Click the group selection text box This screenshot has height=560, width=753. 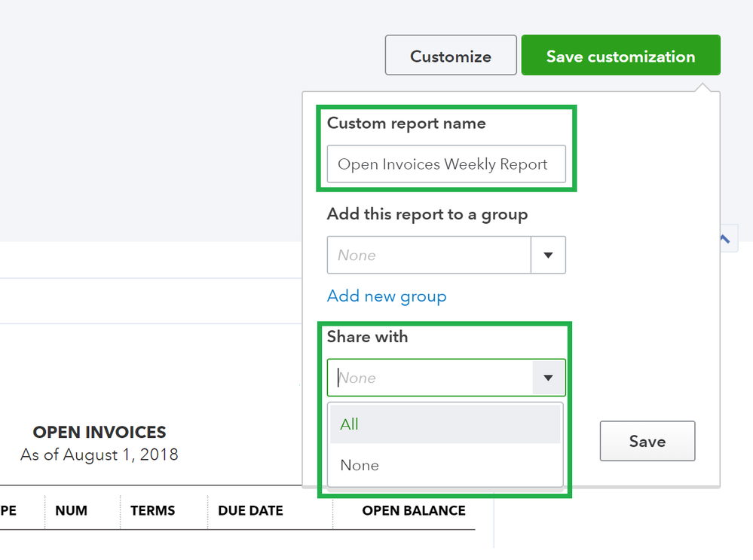pyautogui.click(x=429, y=256)
